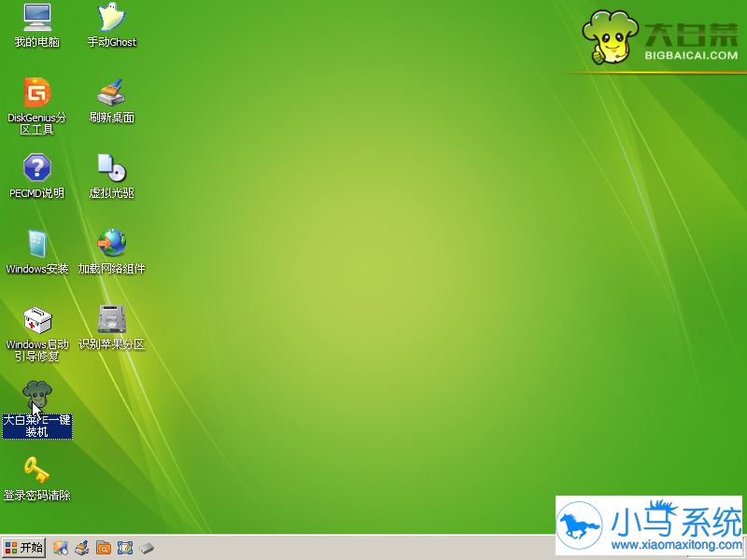
Task: Click the picture-with-magnifier quick launch icon
Action: click(x=61, y=548)
